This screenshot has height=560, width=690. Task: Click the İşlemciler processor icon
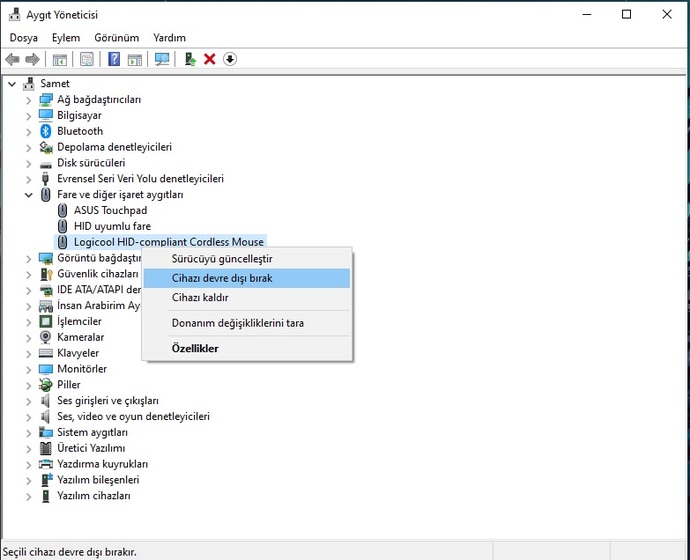[46, 321]
